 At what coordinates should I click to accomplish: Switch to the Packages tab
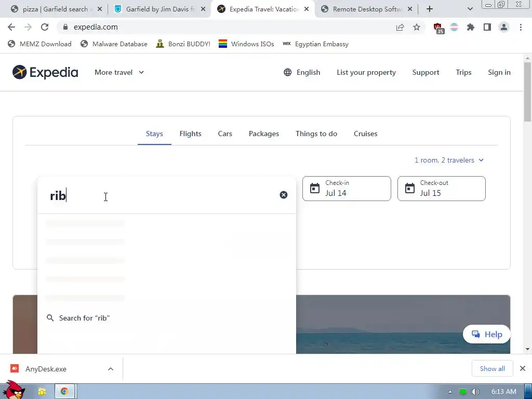pyautogui.click(x=263, y=134)
